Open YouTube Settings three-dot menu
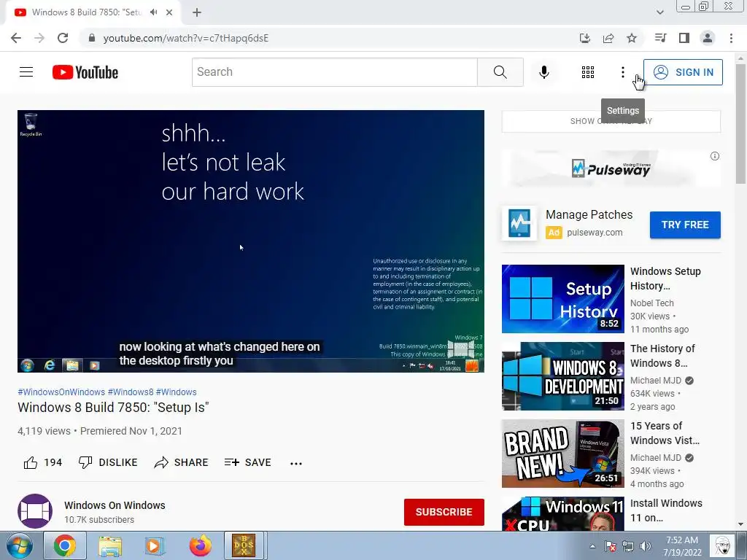747x560 pixels. 623,72
